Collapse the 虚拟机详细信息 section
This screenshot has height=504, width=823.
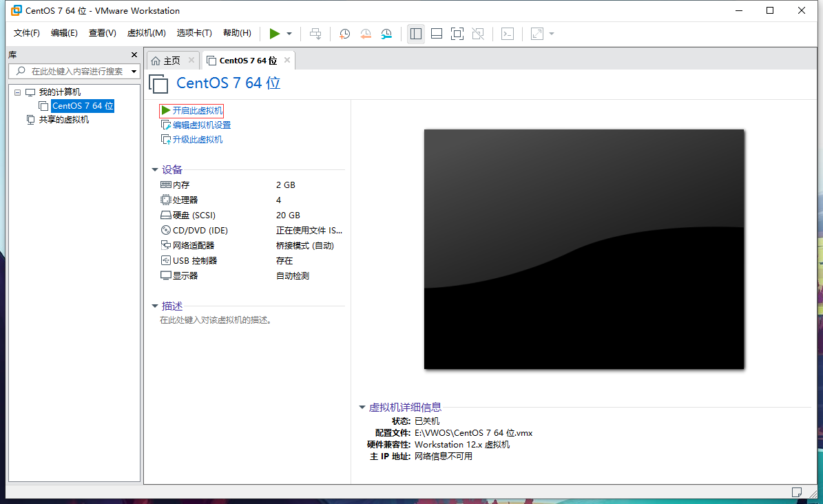coord(362,408)
